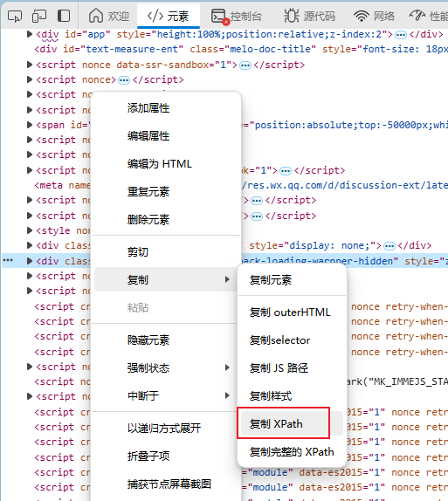
Task: Expand the div id="app" node
Action: [30, 34]
